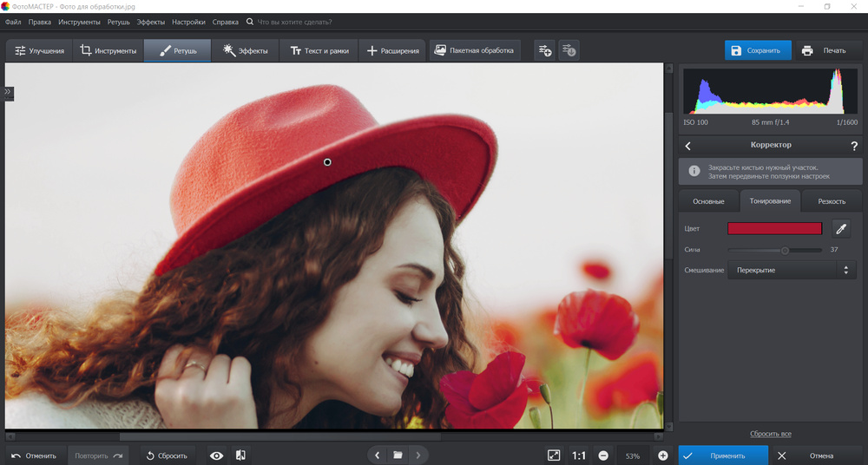This screenshot has width=868, height=465.
Task: Switch to the Основные tab
Action: [708, 201]
